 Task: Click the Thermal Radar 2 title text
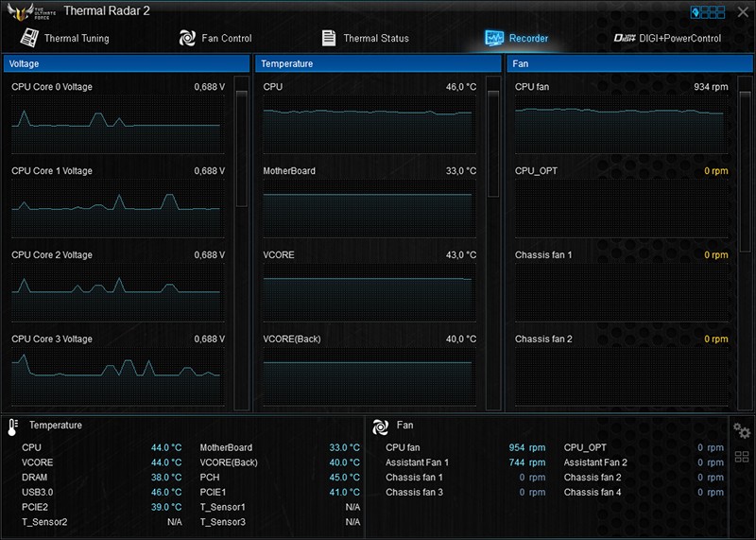[107, 11]
